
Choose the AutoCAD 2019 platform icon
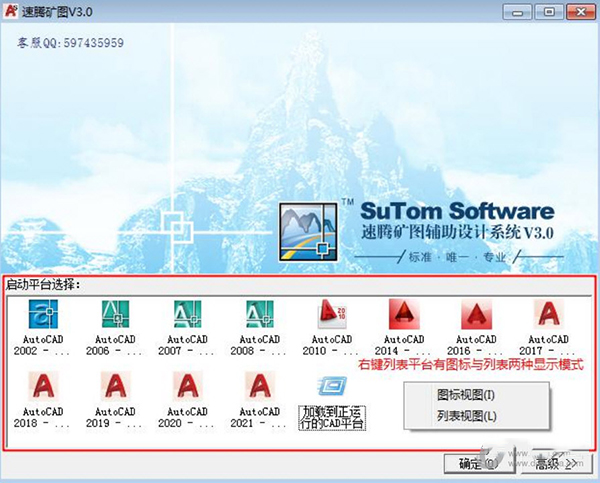[115, 386]
